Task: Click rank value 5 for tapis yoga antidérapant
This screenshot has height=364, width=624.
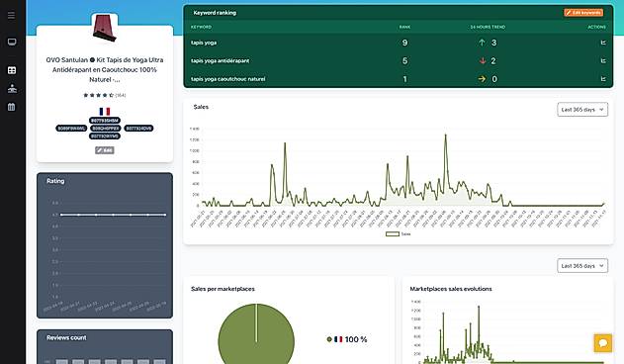Action: coord(404,61)
